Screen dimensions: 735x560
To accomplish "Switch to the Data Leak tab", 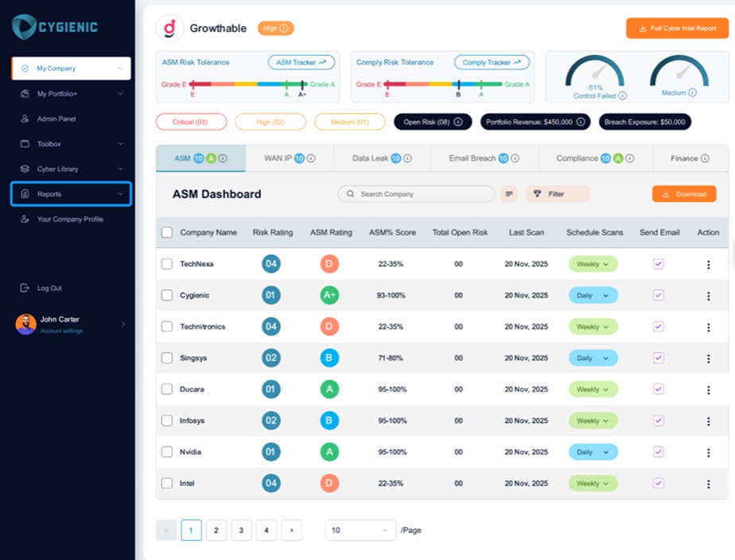I will coord(382,158).
